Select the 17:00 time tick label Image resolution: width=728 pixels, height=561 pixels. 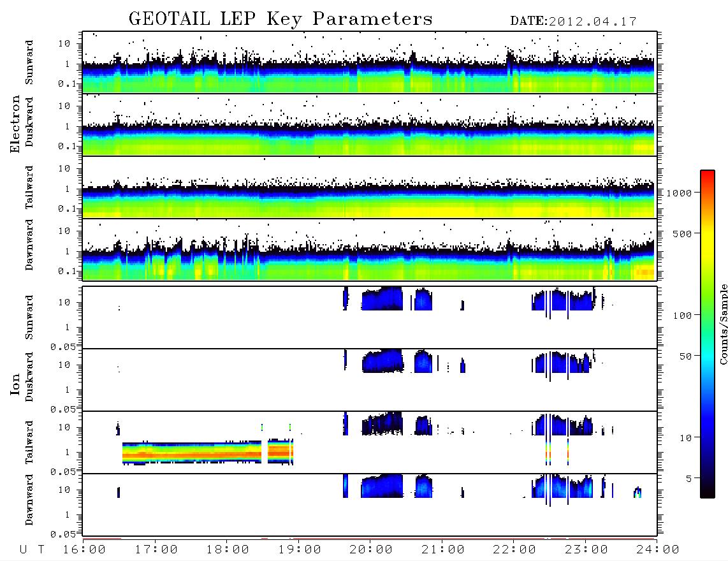tap(156, 550)
